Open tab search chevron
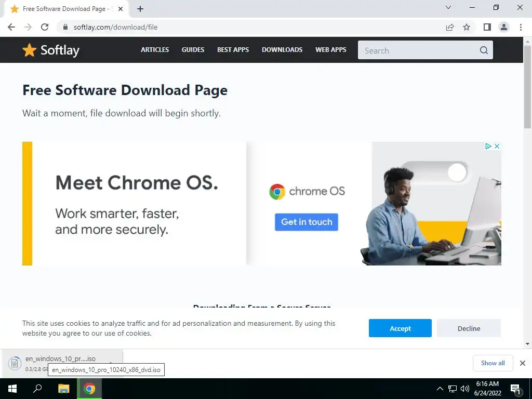Viewport: 532px width, 399px height. point(448,7)
